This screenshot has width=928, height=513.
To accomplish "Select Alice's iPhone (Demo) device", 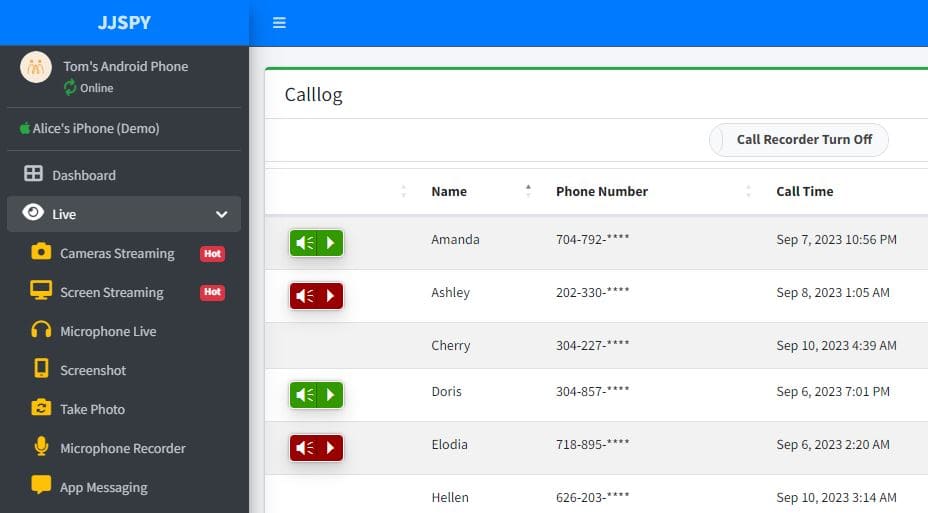I will tap(96, 128).
